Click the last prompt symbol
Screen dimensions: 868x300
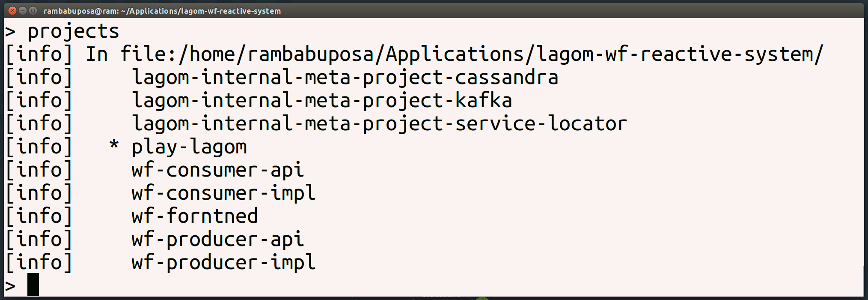10,286
